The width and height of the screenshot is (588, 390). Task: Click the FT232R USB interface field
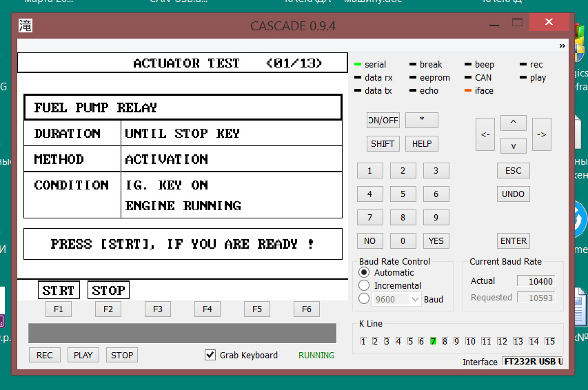[x=532, y=361]
